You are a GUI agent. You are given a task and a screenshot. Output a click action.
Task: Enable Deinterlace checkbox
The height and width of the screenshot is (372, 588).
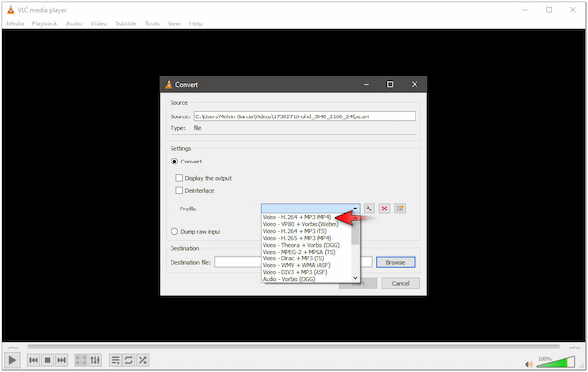click(179, 190)
